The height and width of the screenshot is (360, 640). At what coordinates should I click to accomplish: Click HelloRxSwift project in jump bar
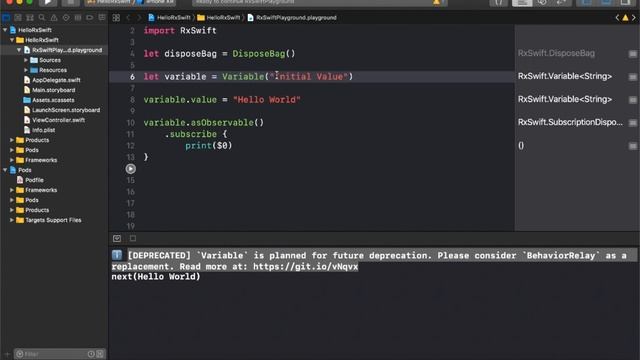point(169,18)
